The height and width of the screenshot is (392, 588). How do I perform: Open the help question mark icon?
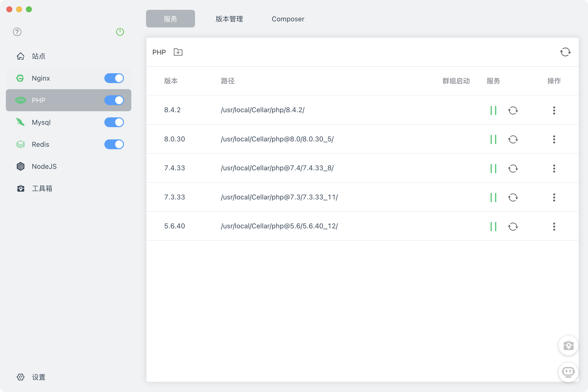[x=17, y=32]
